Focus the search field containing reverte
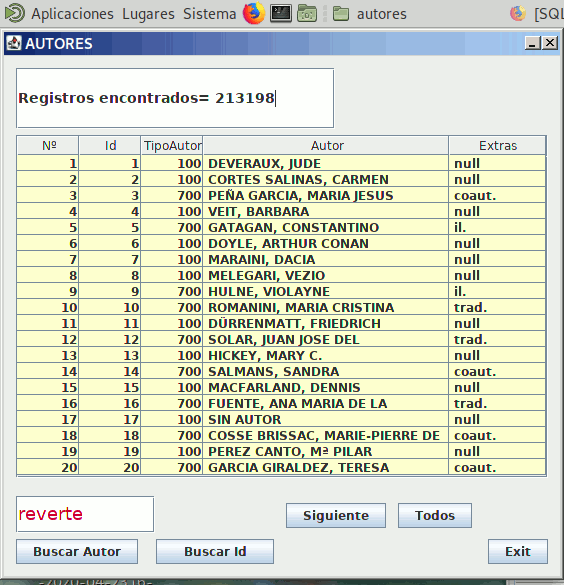The width and height of the screenshot is (564, 585). (85, 514)
